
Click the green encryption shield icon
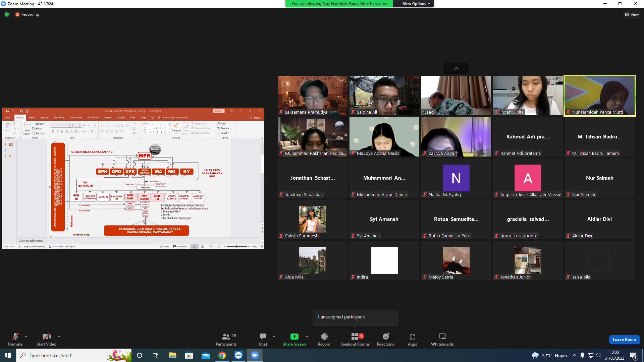point(7,14)
